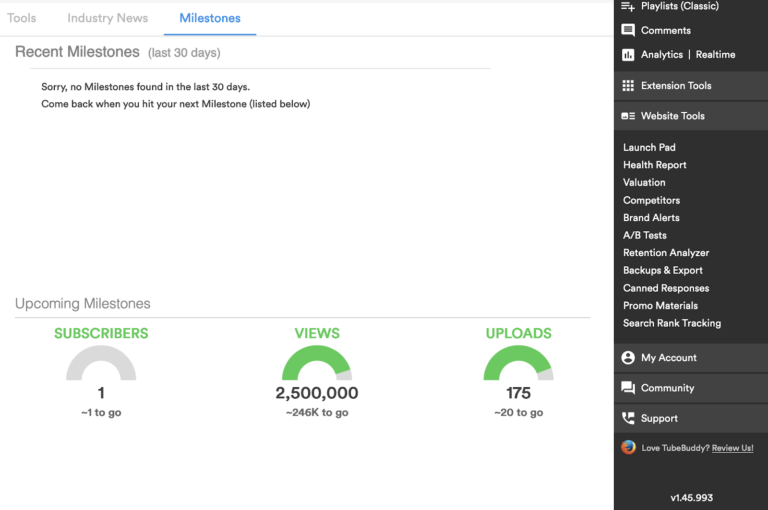Open Retention Analyzer link

(666, 253)
